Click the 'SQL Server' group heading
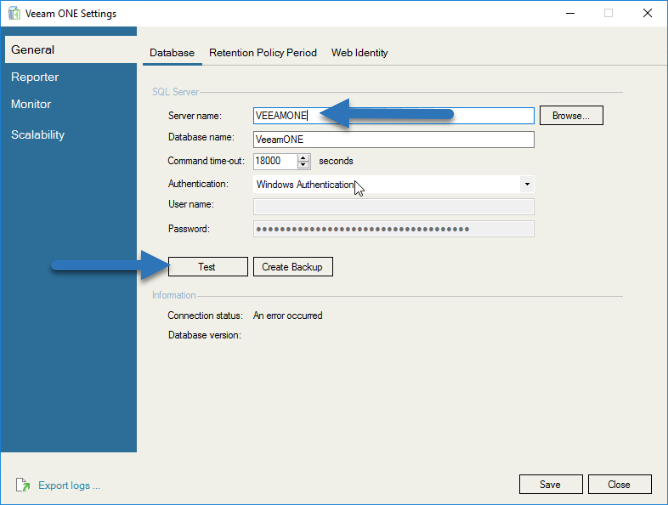The width and height of the screenshot is (668, 505). [175, 92]
